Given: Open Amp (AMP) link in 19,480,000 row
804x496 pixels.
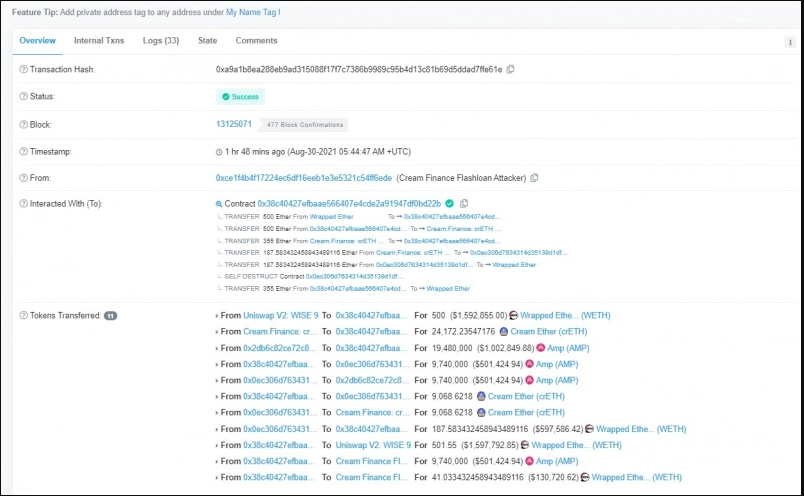Looking at the screenshot, I should 568,348.
